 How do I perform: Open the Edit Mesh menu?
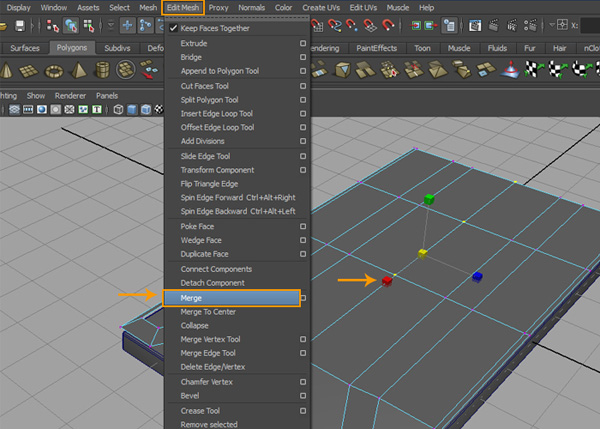[x=183, y=8]
